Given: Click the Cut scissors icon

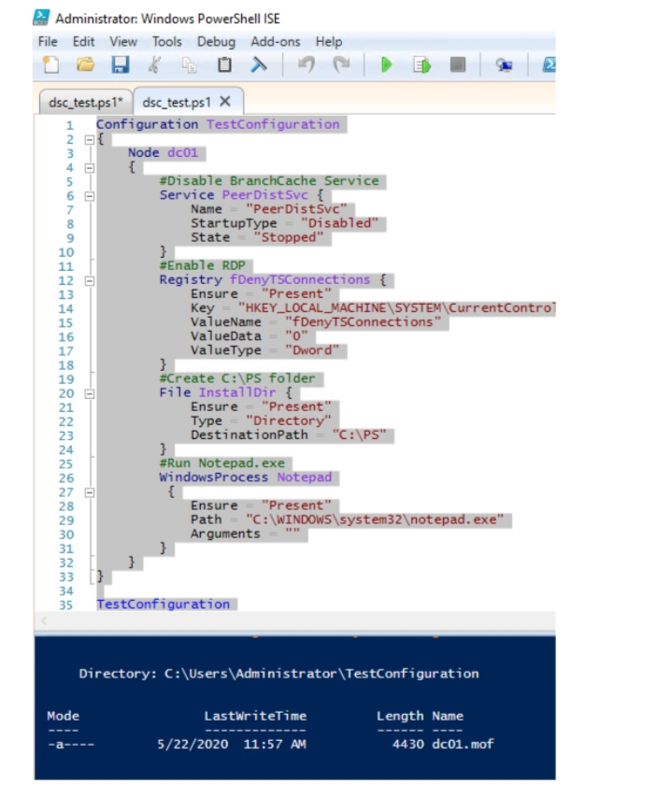Looking at the screenshot, I should [155, 64].
